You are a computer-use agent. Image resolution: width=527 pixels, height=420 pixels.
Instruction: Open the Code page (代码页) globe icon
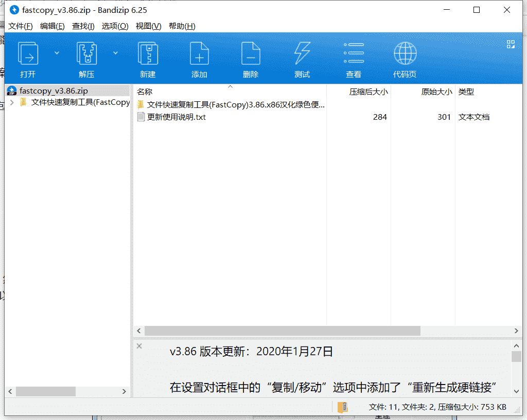point(405,53)
